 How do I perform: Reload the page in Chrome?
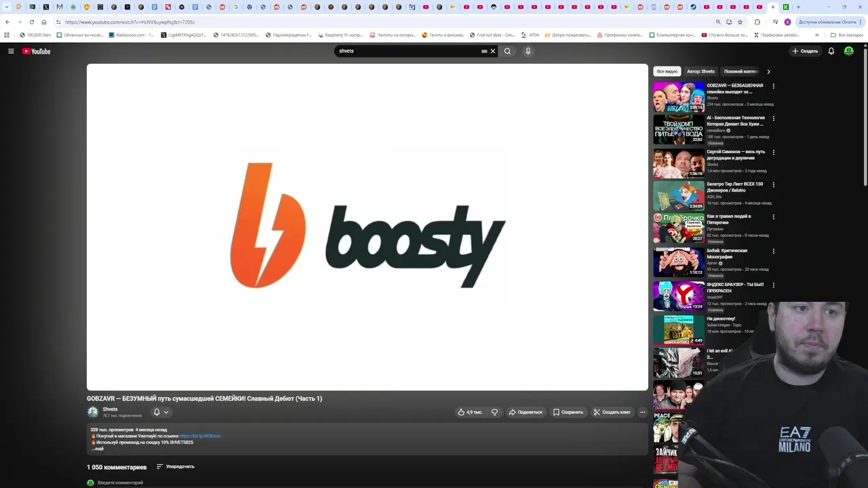pos(31,22)
